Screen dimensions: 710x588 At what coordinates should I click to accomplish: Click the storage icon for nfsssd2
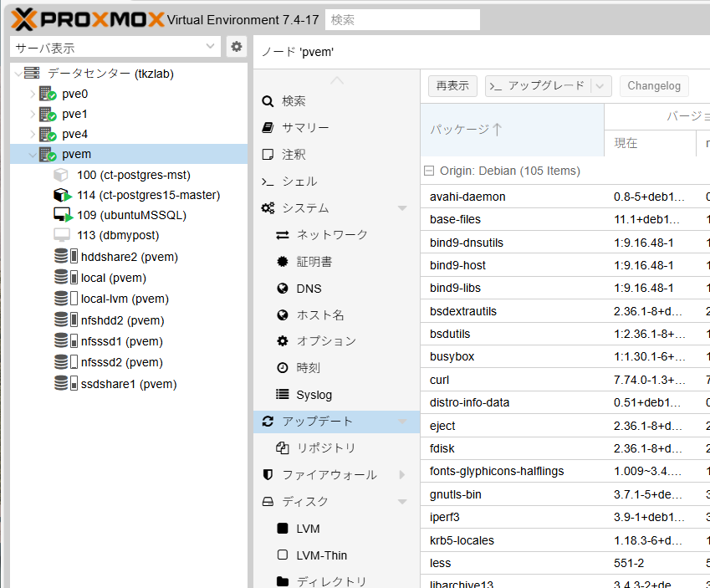pyautogui.click(x=66, y=362)
